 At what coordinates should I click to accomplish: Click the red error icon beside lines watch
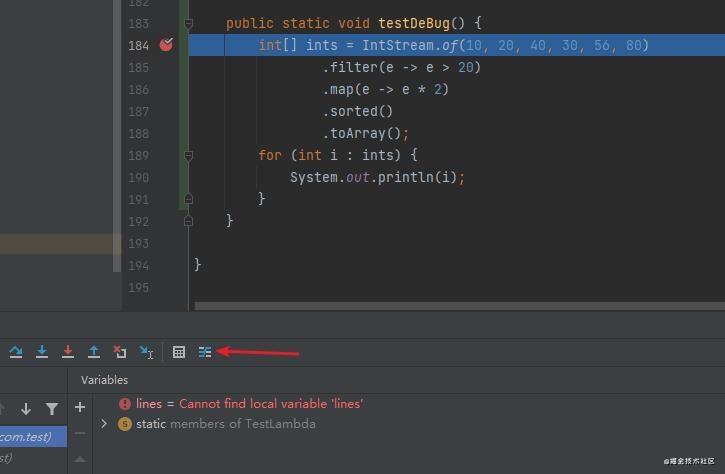click(125, 404)
